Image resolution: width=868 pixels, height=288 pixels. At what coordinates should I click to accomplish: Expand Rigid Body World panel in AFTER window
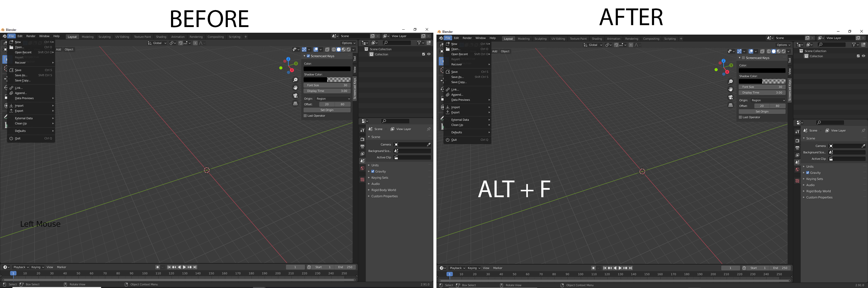point(818,191)
